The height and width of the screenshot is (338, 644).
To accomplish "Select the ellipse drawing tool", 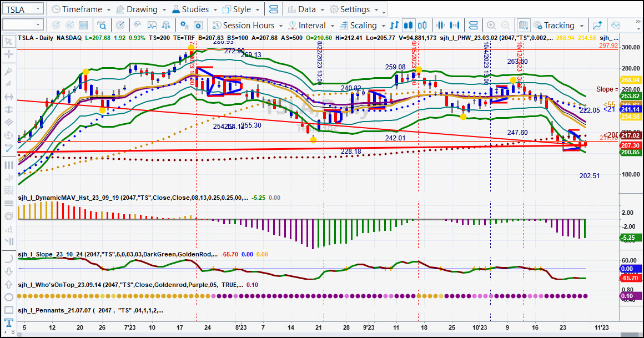I will point(8,297).
